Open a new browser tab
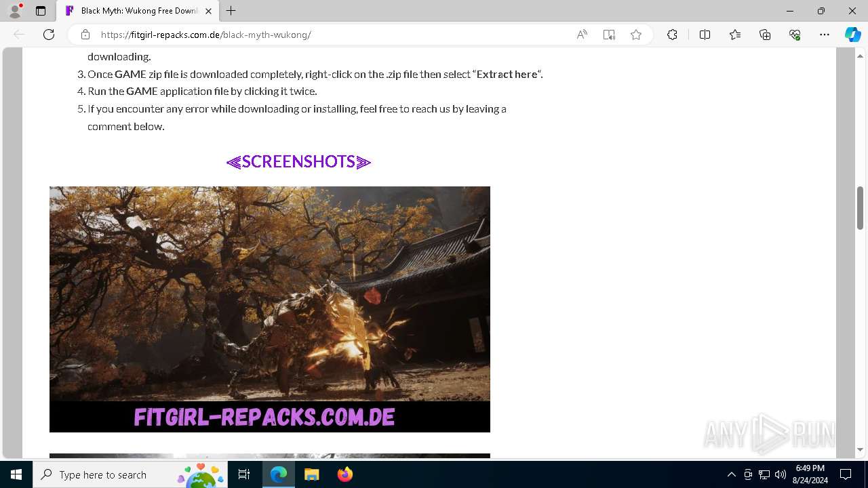 tap(231, 11)
